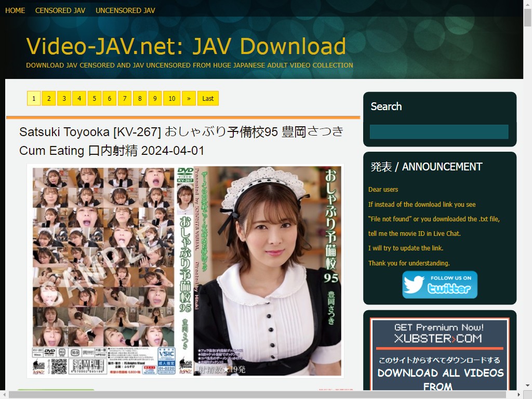
Task: Jump to the Last page
Action: [x=208, y=98]
